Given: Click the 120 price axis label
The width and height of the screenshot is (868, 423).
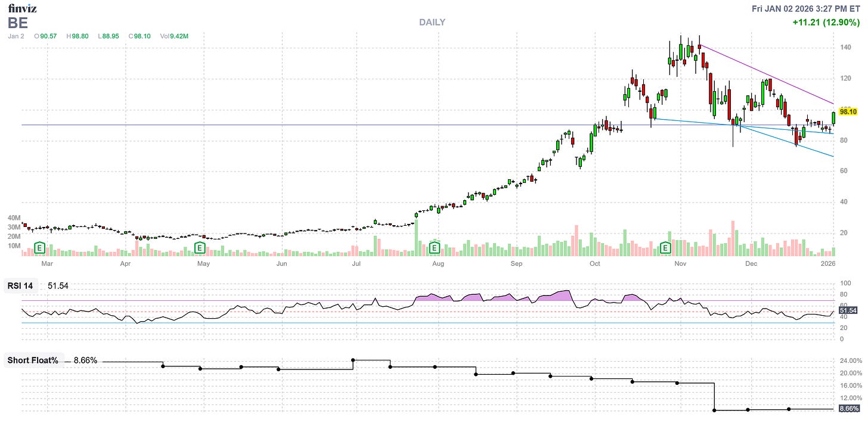Looking at the screenshot, I should 846,79.
